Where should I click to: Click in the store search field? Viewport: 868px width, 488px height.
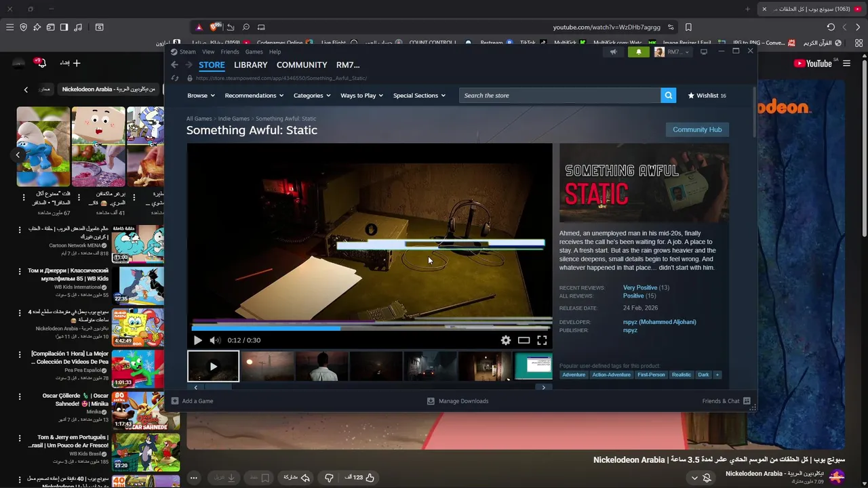click(x=560, y=96)
